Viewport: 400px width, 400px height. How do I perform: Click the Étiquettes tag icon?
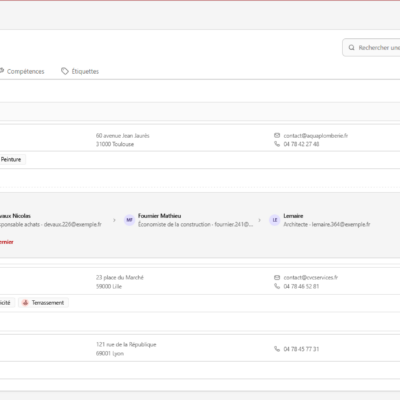pyautogui.click(x=65, y=71)
